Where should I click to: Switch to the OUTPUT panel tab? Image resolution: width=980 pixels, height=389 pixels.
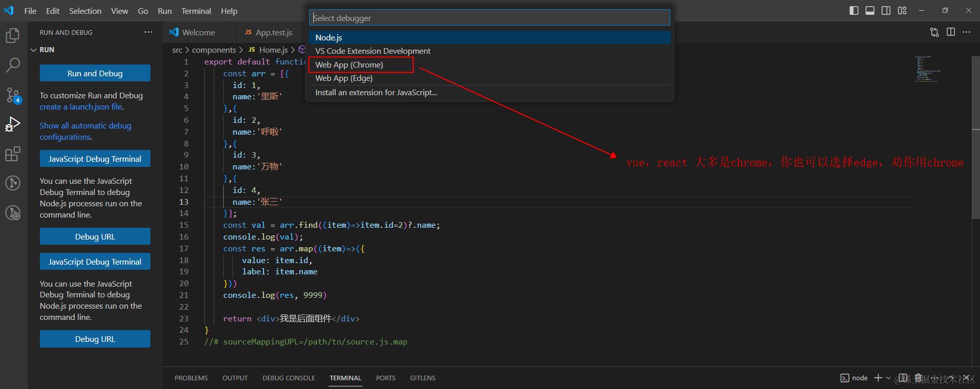point(235,378)
